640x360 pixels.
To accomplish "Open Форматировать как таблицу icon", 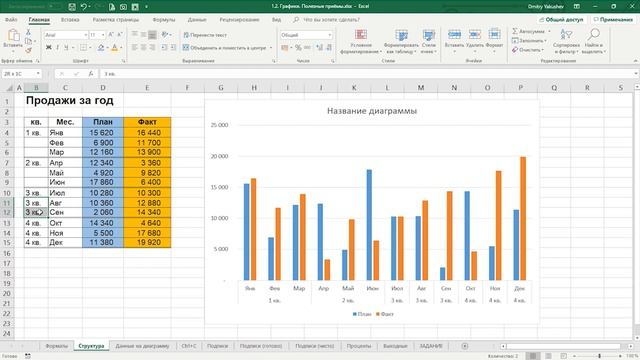I will point(401,35).
